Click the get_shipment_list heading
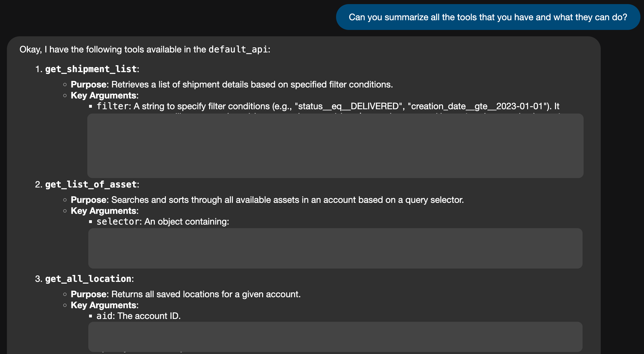This screenshot has width=644, height=354. (x=91, y=69)
